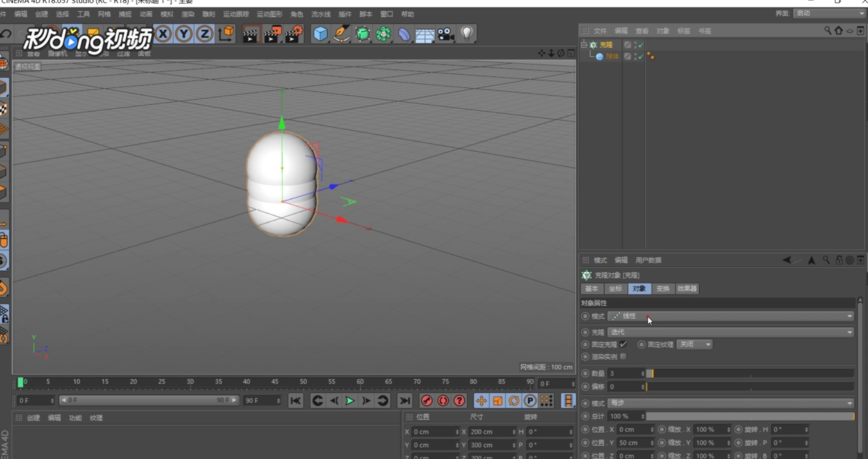Open the 固定纹理 关闭 dropdown
The height and width of the screenshot is (459, 868).
tap(695, 344)
